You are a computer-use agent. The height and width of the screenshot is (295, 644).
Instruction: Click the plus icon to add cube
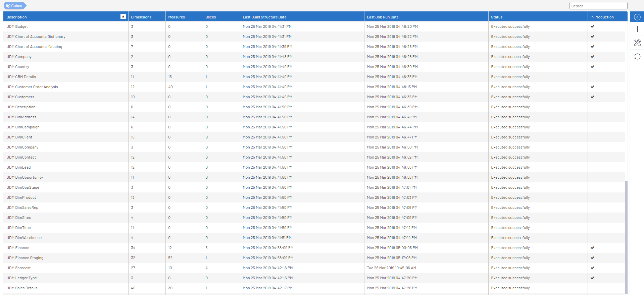[x=637, y=29]
